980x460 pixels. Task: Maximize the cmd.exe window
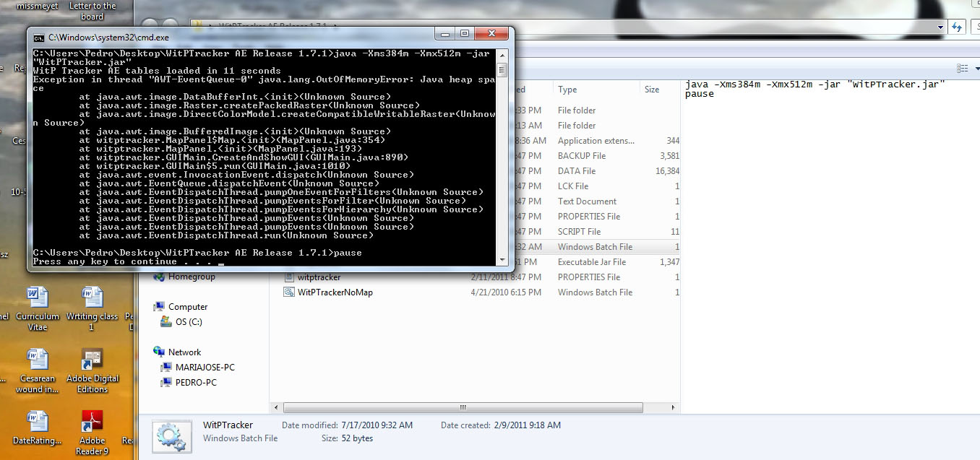click(465, 33)
